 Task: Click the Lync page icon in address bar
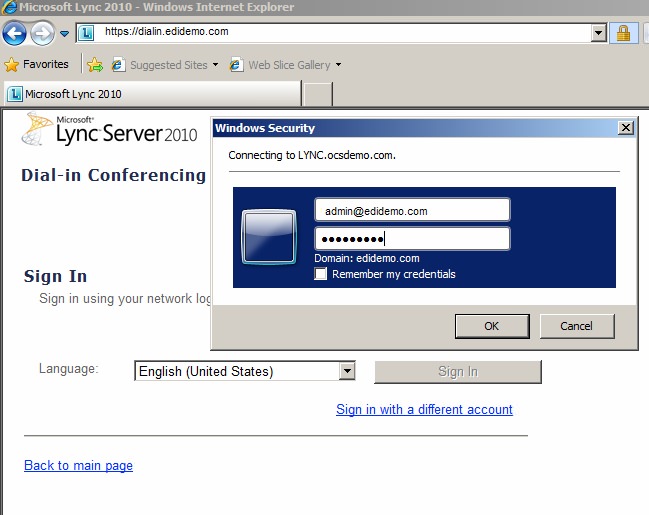point(86,33)
